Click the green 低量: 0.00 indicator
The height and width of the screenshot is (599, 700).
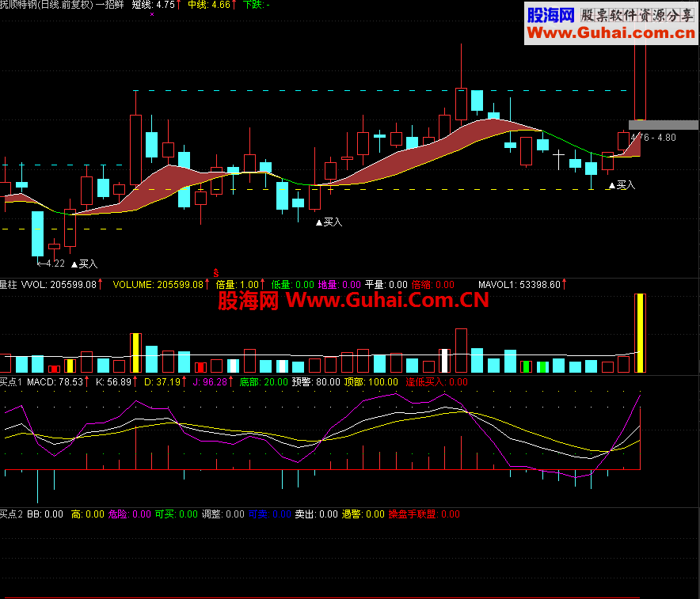point(292,285)
